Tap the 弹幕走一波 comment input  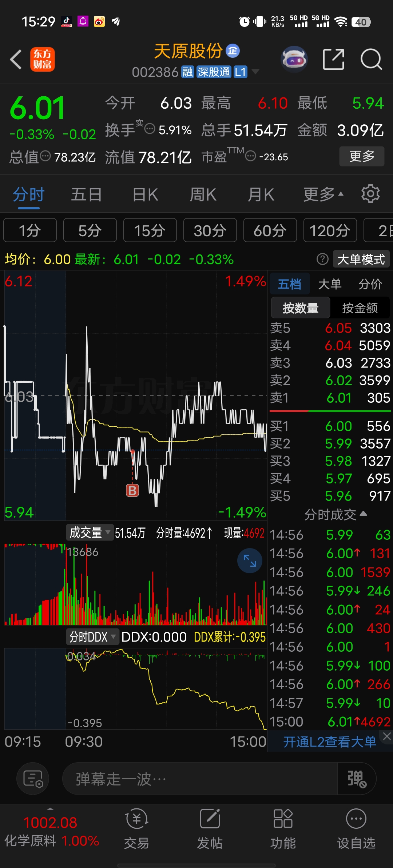click(200, 779)
